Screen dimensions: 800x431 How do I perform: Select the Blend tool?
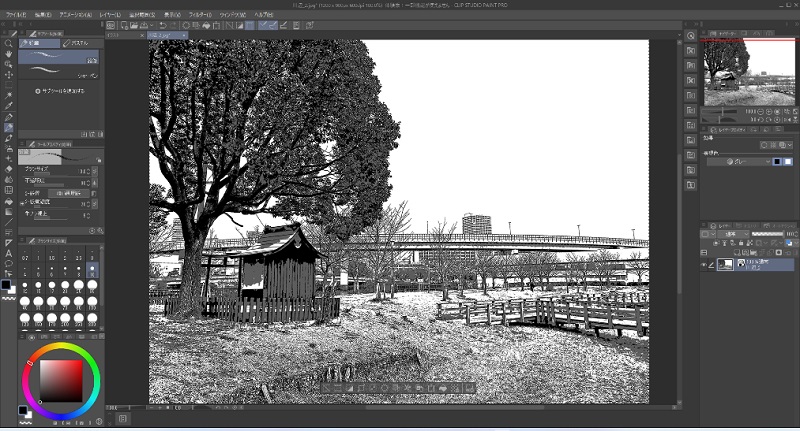pos(9,180)
